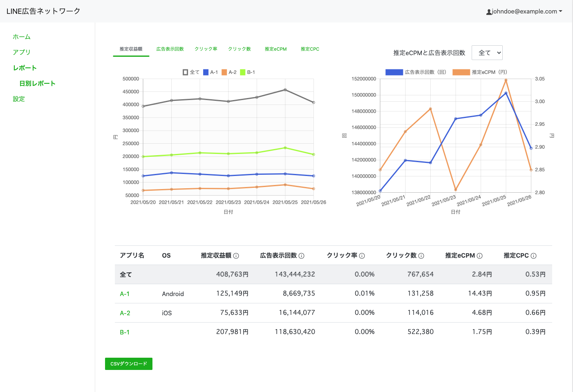Click the 143,444,232 impressions cell
Viewport: 573px width, 392px height.
click(x=295, y=274)
